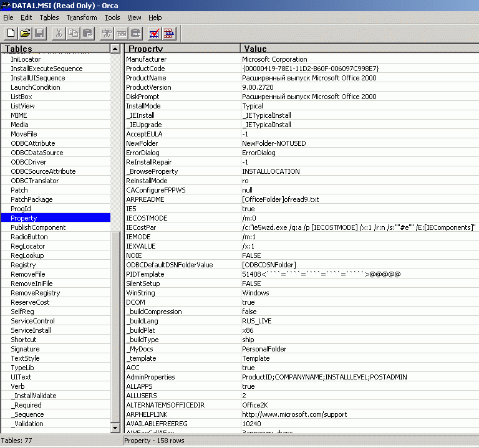Viewport: 479px width, 448px height.
Task: Click the IECostPar property cell
Action: (x=183, y=227)
